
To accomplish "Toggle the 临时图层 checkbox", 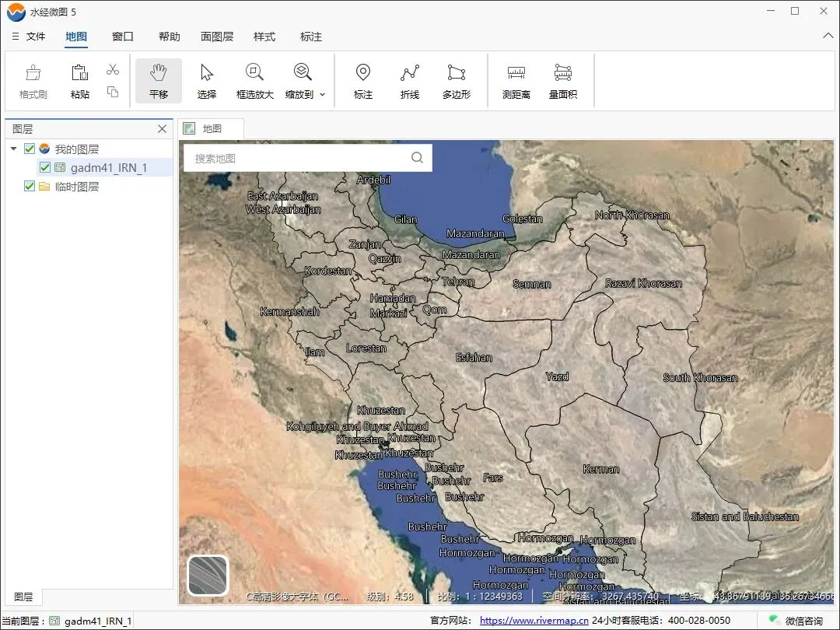I will [30, 187].
